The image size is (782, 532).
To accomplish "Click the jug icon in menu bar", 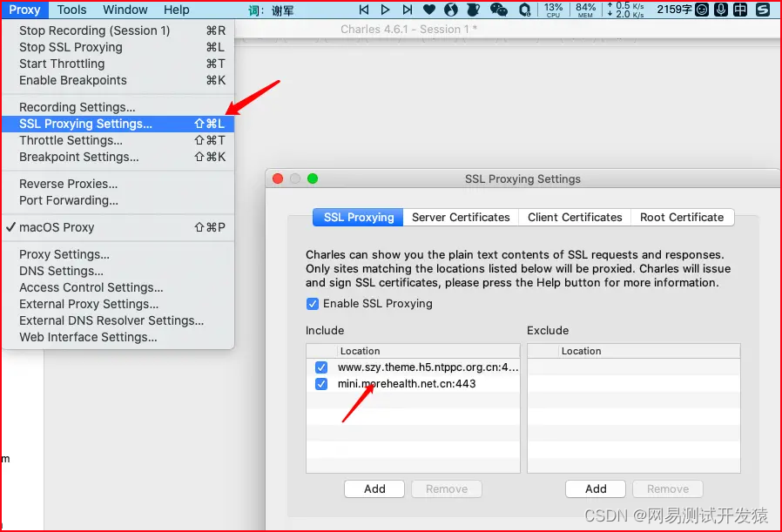I will (x=473, y=10).
